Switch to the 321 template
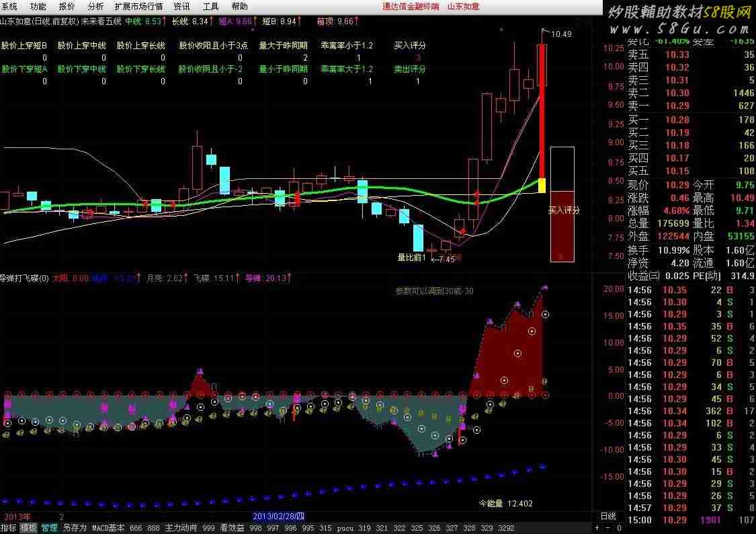Image resolution: width=756 pixels, height=534 pixels. (x=382, y=528)
